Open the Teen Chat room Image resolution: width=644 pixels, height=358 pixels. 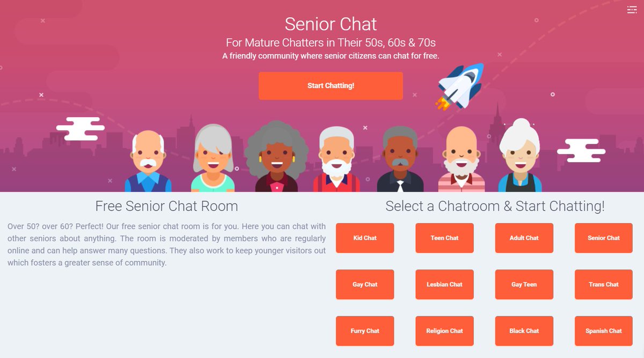tap(444, 238)
